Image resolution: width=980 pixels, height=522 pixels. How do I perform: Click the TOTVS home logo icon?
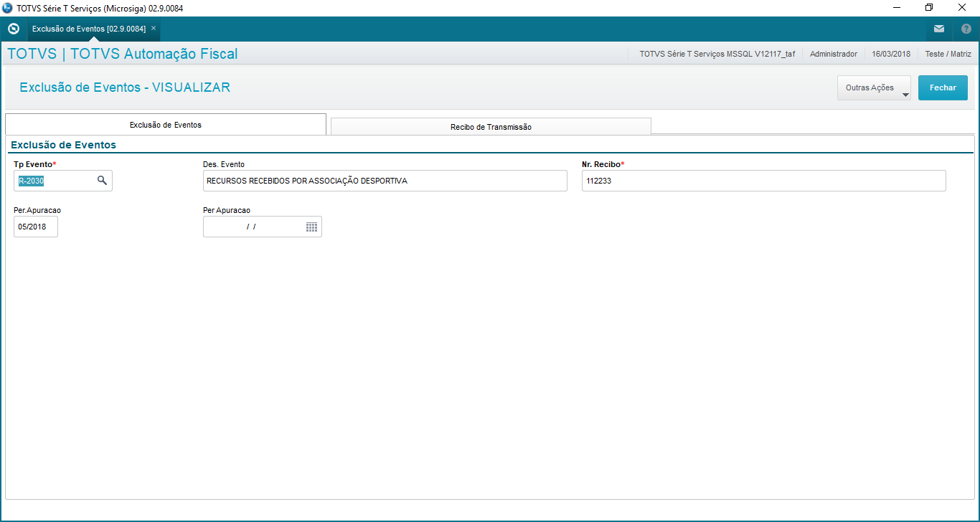[13, 29]
